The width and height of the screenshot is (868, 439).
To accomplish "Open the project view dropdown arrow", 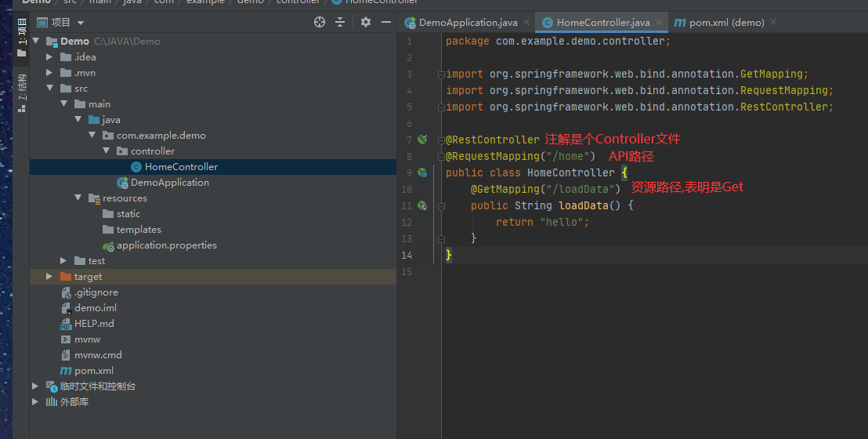I will [81, 23].
